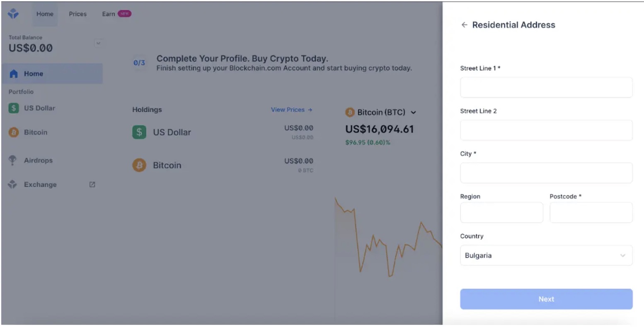644x327 pixels.
Task: Open the Country dropdown showing Bulgaria
Action: [545, 255]
